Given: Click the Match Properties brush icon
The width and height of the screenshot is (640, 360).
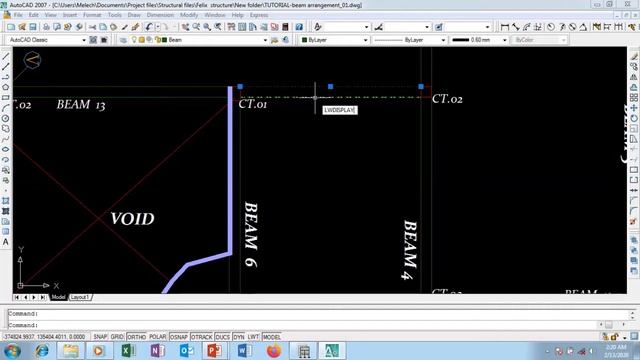Looking at the screenshot, I should [136, 27].
